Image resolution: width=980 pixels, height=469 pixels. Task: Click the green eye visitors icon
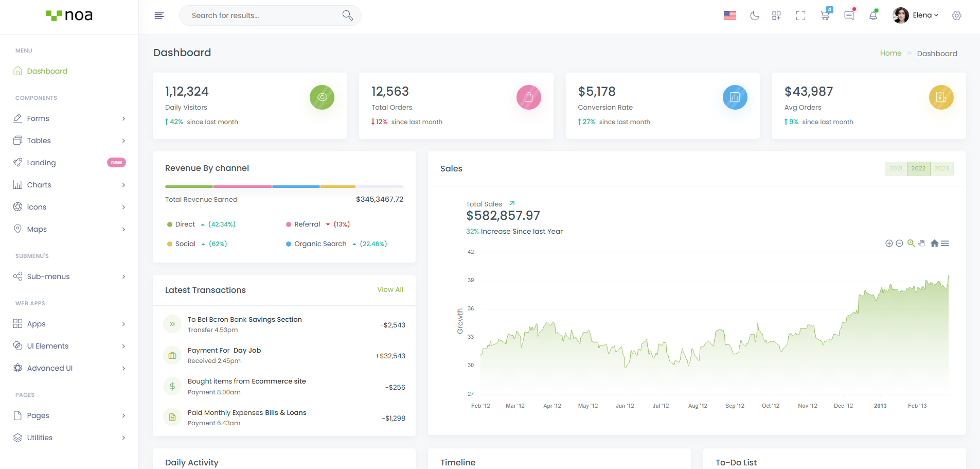tap(322, 97)
